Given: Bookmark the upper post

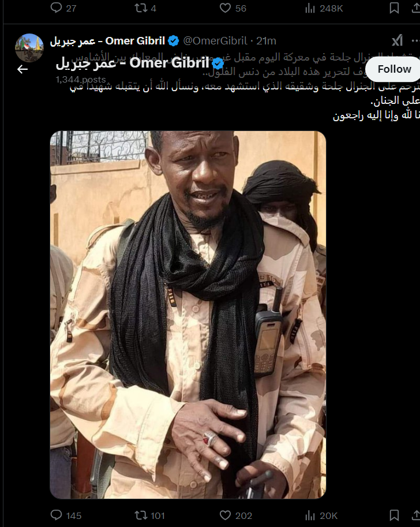Looking at the screenshot, I should tap(394, 8).
